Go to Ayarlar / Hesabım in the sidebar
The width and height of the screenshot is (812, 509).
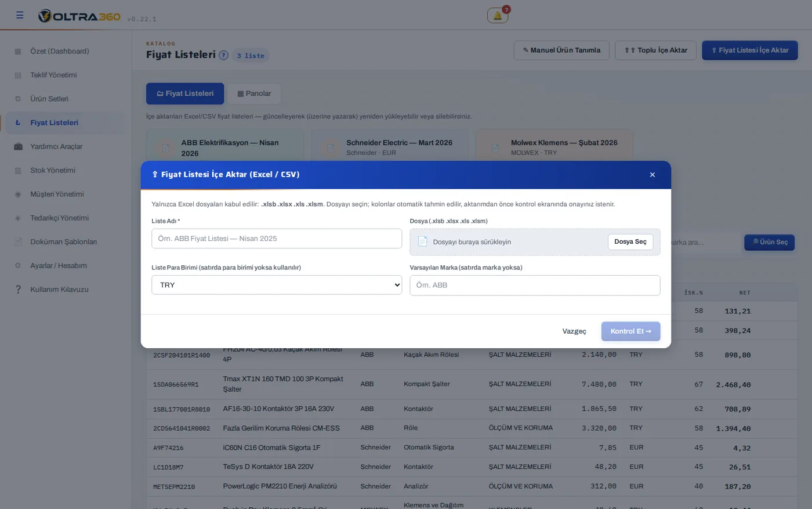[x=64, y=265]
